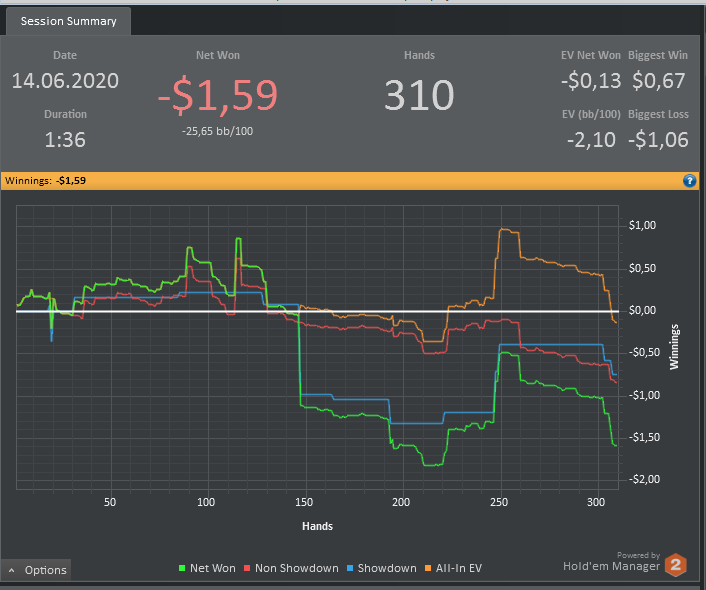Toggle the green Net Won legend swatch

point(182,568)
